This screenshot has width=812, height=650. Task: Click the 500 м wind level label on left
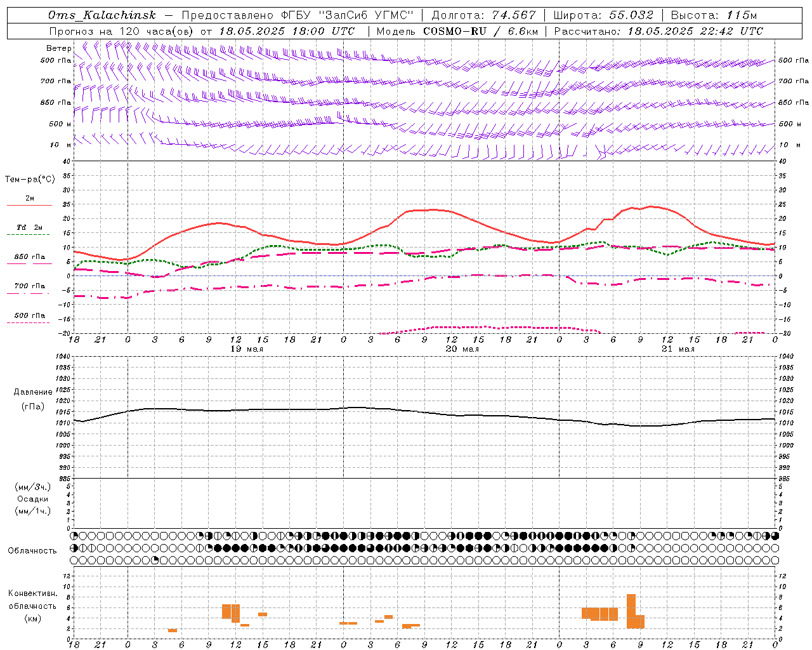[60, 124]
